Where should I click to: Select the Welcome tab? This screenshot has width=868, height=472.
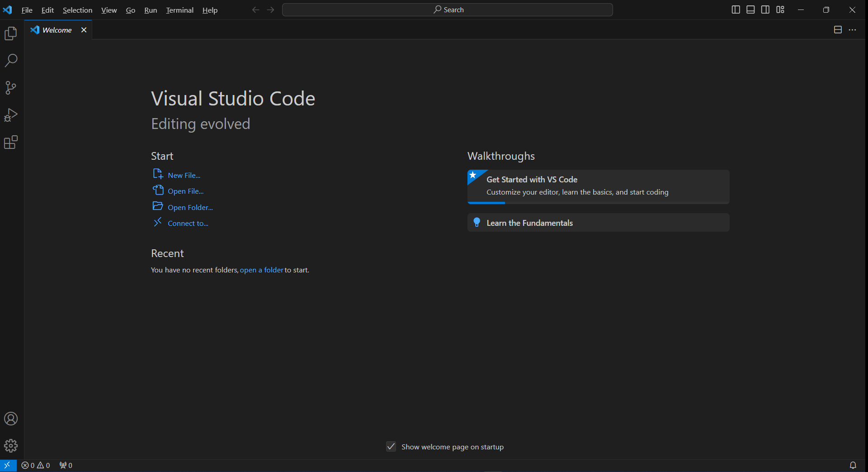coord(58,30)
